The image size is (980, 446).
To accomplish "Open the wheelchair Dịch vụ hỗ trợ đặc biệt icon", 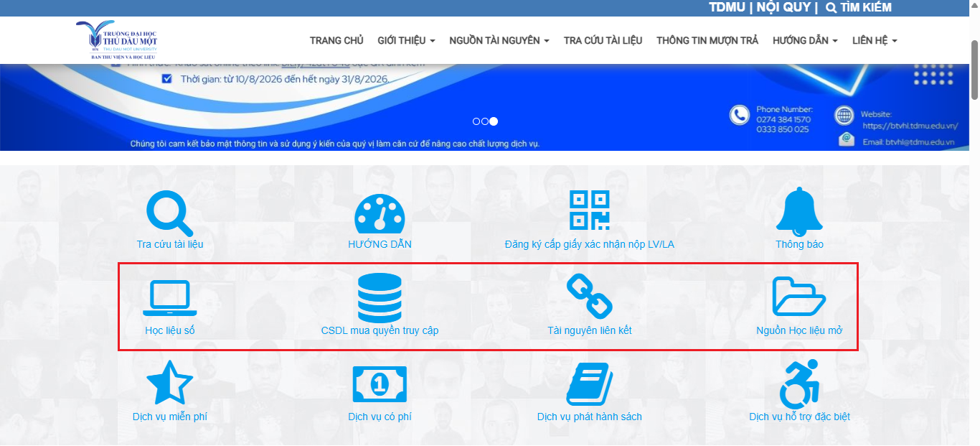I will (799, 384).
